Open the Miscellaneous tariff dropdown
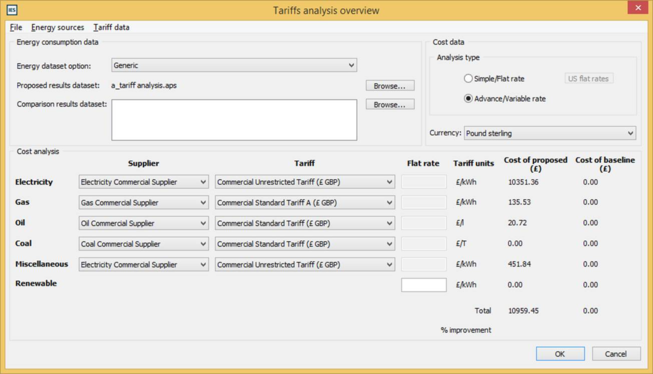653x374 pixels. [x=305, y=264]
